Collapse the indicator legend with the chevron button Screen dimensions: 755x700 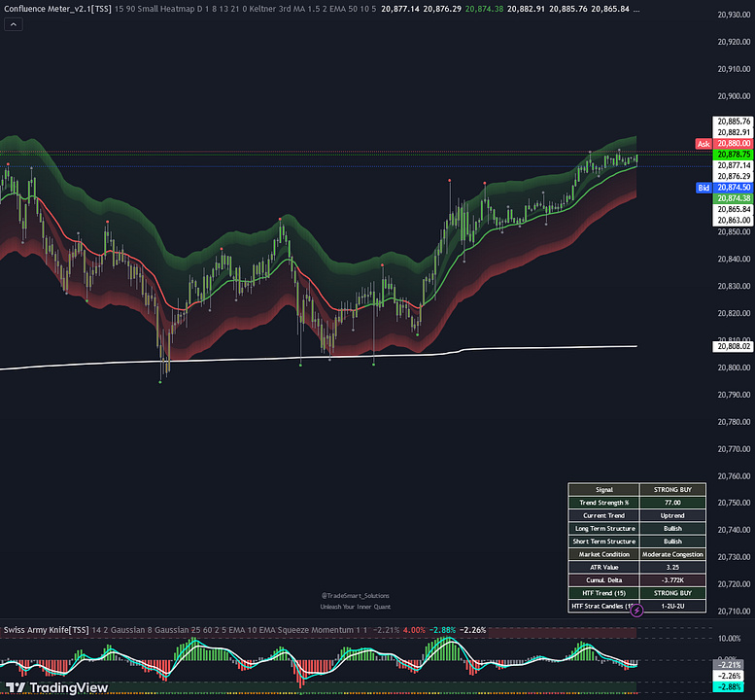[13, 24]
